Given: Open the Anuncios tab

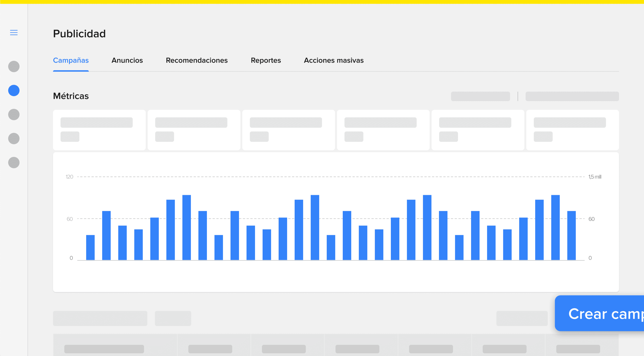Looking at the screenshot, I should tap(127, 60).
